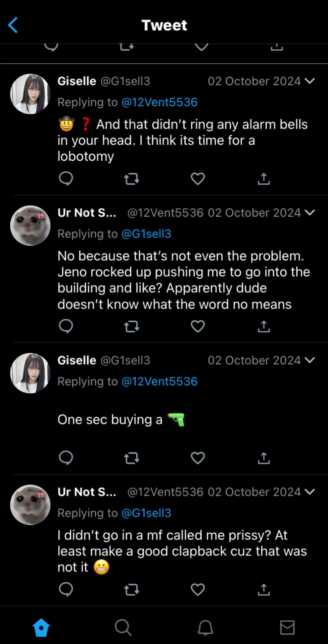The image size is (328, 644).
Task: Retweet Giselle's lobotomy tweet
Action: coord(132,179)
